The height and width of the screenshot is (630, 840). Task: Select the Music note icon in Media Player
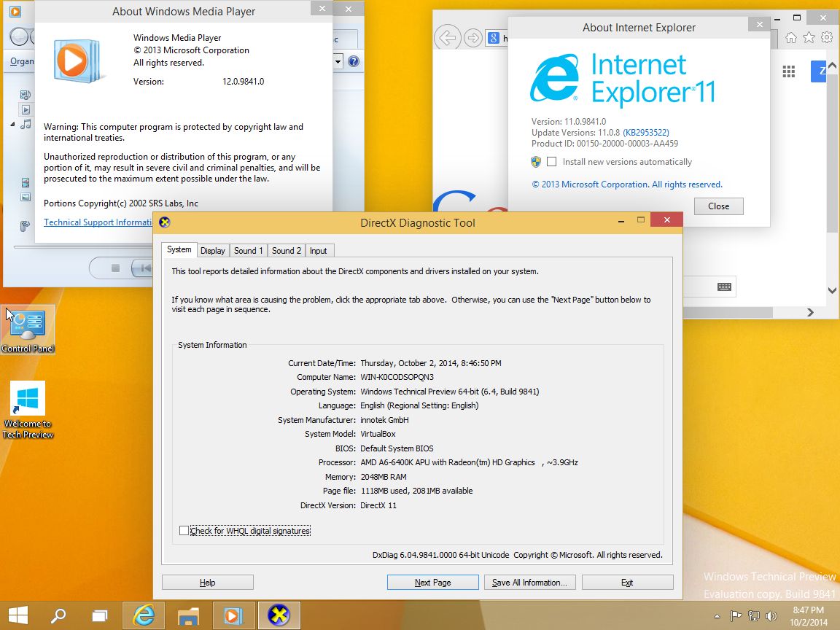tap(26, 124)
